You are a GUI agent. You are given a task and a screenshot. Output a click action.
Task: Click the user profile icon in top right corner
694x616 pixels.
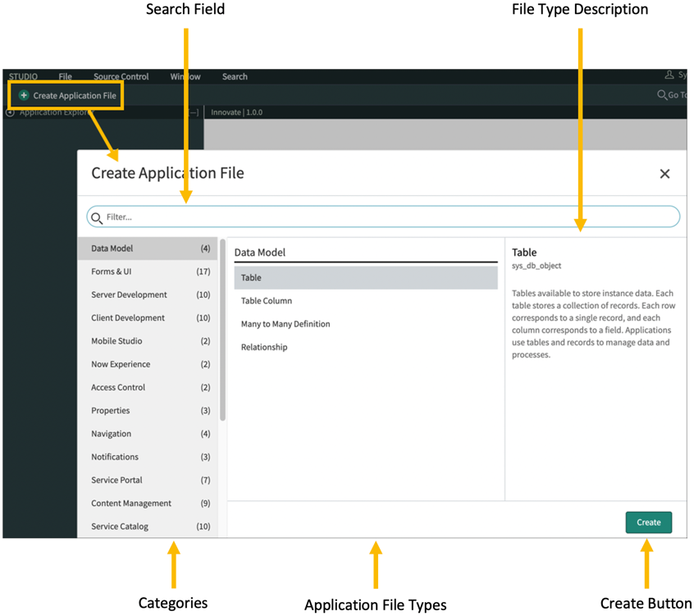(671, 75)
